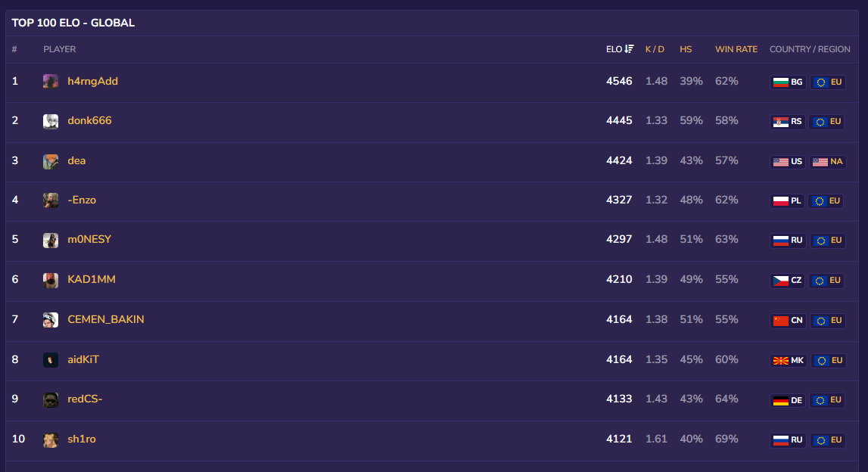Click redCS- avatar thumbnail
868x472 pixels.
pos(51,400)
